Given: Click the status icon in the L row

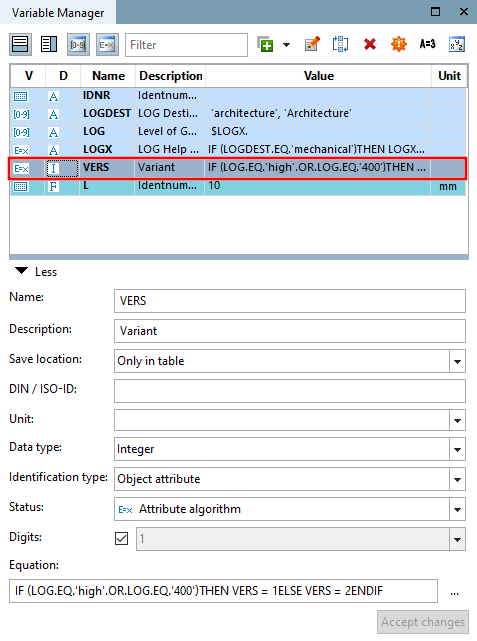Looking at the screenshot, I should (x=20, y=186).
